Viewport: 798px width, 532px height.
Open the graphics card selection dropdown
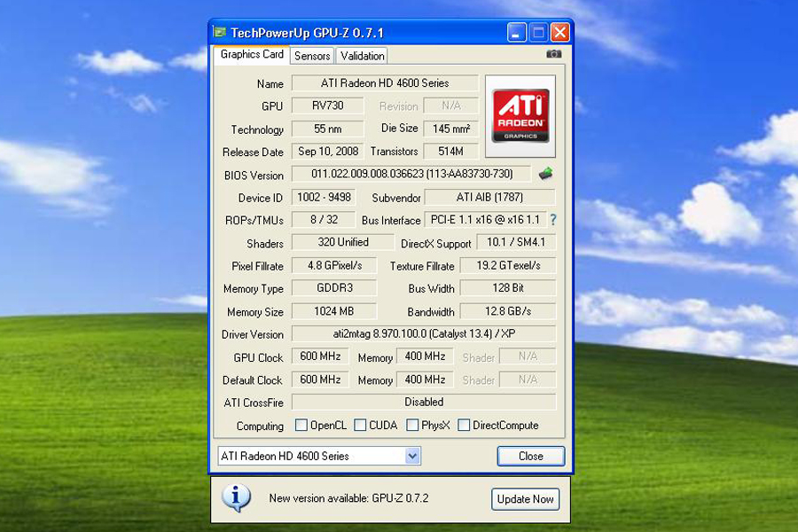(x=412, y=456)
